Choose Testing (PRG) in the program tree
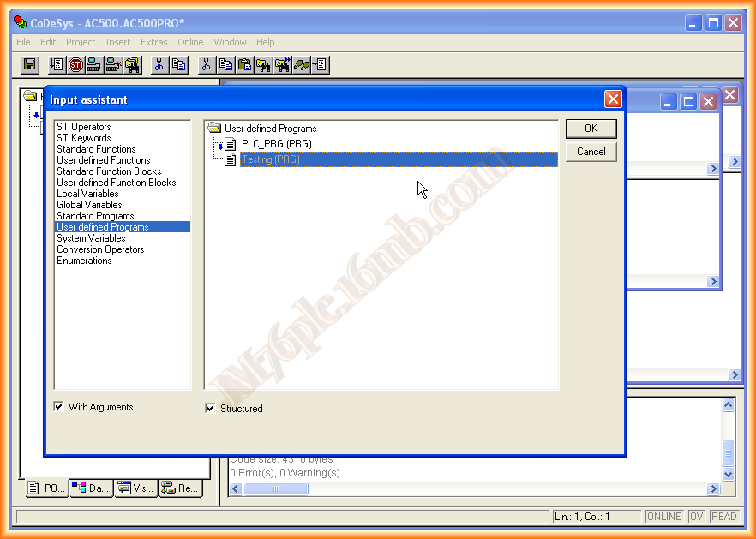 tap(271, 159)
